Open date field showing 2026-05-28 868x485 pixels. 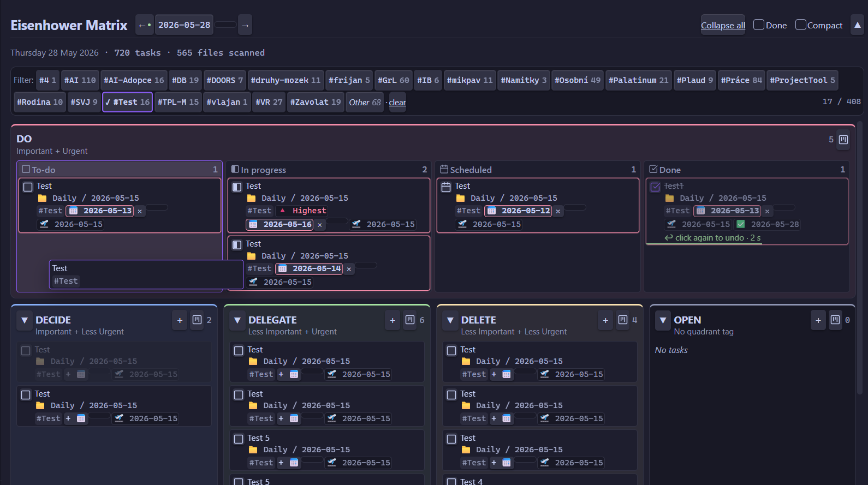(x=184, y=25)
